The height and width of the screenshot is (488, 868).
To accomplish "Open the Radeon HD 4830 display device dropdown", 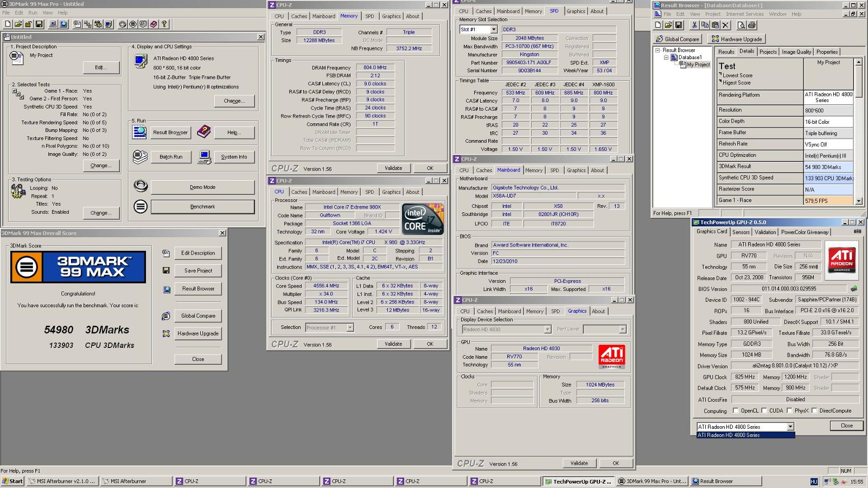I will pyautogui.click(x=547, y=329).
